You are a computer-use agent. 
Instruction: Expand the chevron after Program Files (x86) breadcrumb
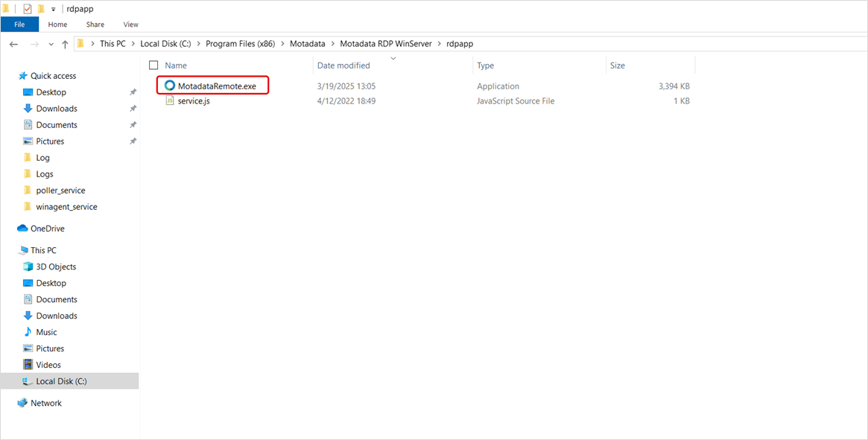pos(283,44)
